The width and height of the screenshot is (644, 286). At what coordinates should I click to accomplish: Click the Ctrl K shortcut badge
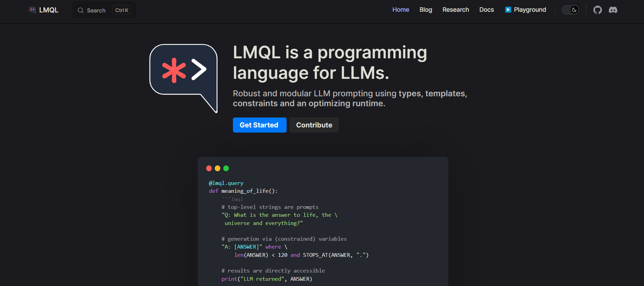[122, 10]
